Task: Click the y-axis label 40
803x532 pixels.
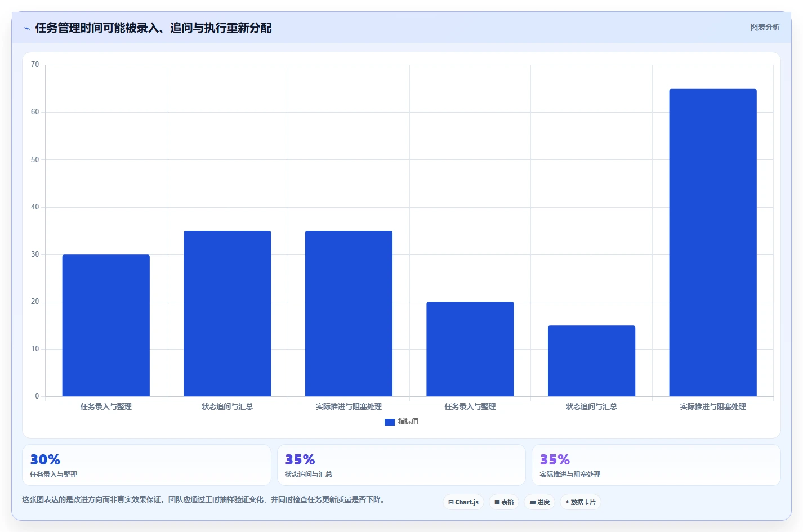Action: pyautogui.click(x=35, y=207)
